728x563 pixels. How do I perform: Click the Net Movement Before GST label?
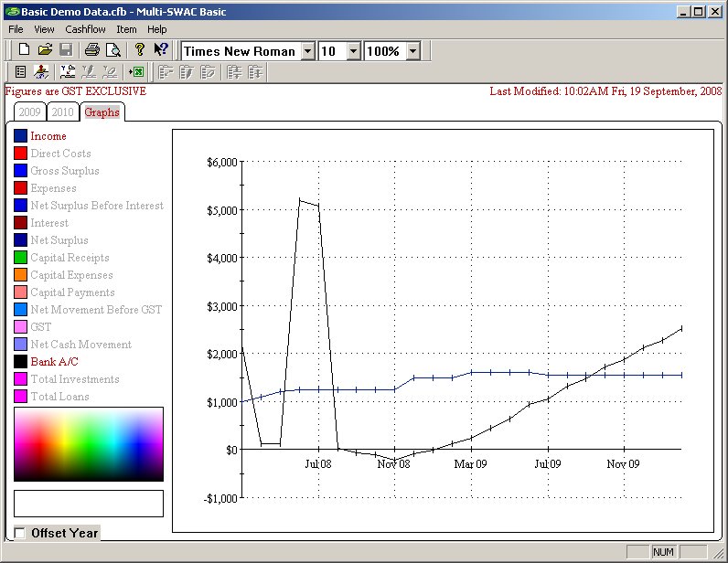pos(96,310)
